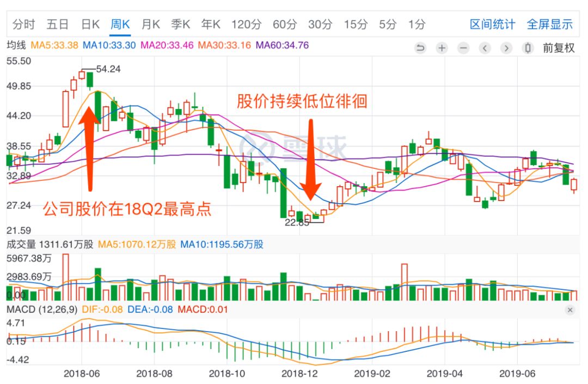Zoom in the chart with plus icon

(x=442, y=48)
